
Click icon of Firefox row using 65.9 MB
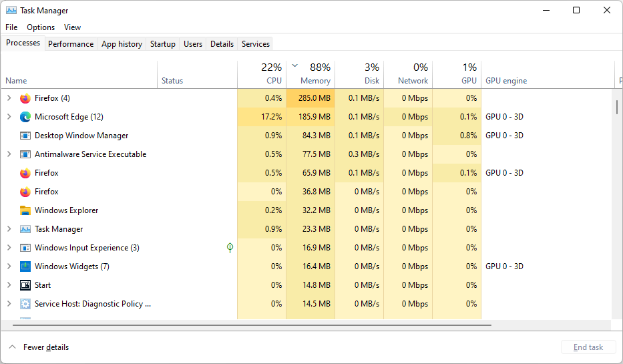[x=25, y=173]
